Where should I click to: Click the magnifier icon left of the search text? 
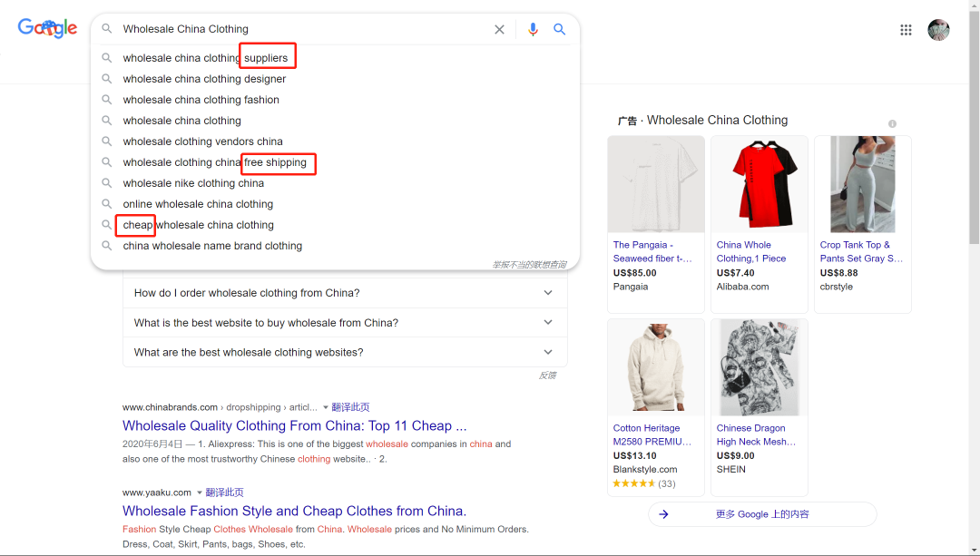pos(107,29)
